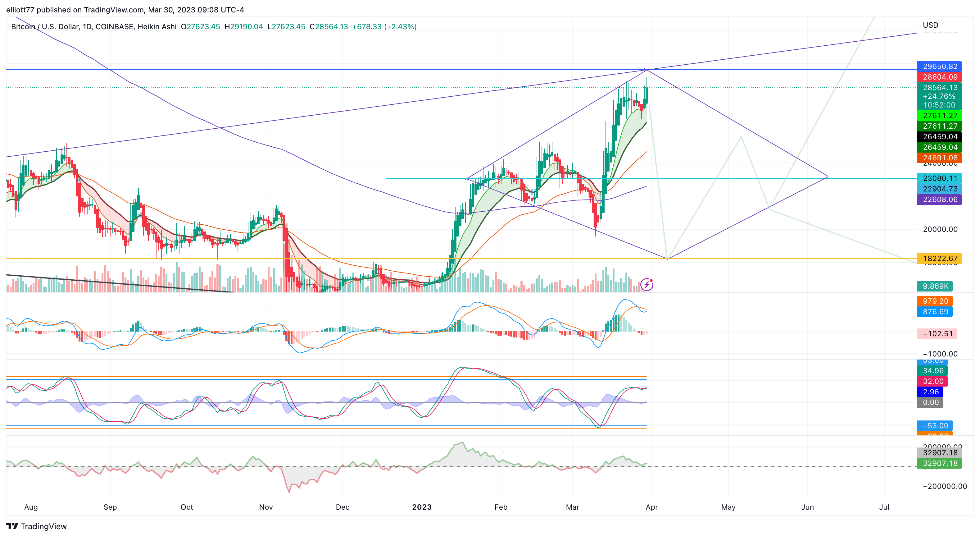Click the Oct label on time axis
980x537 pixels.
pyautogui.click(x=187, y=507)
